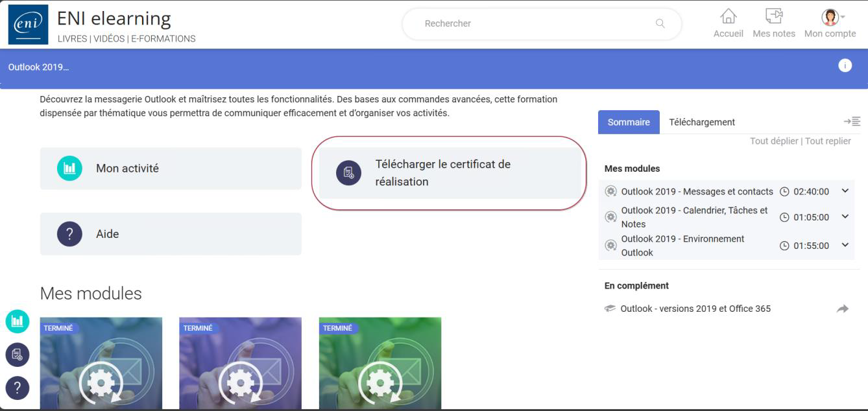
Task: Click the teal chart icon in Mon activité
Action: click(x=69, y=169)
